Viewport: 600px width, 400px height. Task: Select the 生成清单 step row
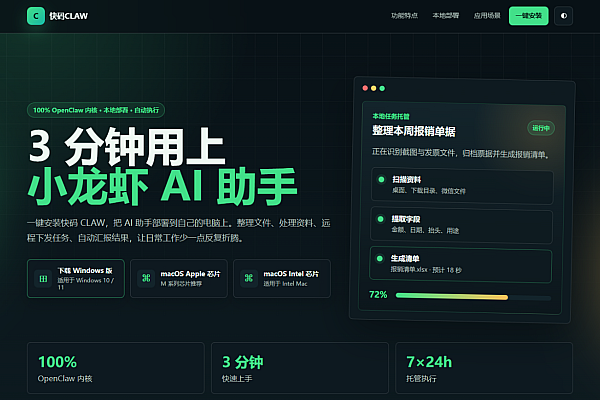[460, 265]
